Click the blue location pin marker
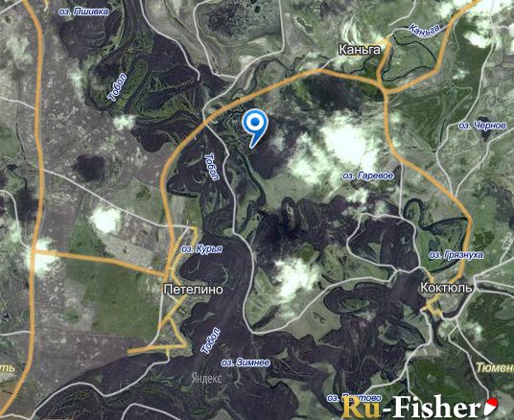 point(255,128)
